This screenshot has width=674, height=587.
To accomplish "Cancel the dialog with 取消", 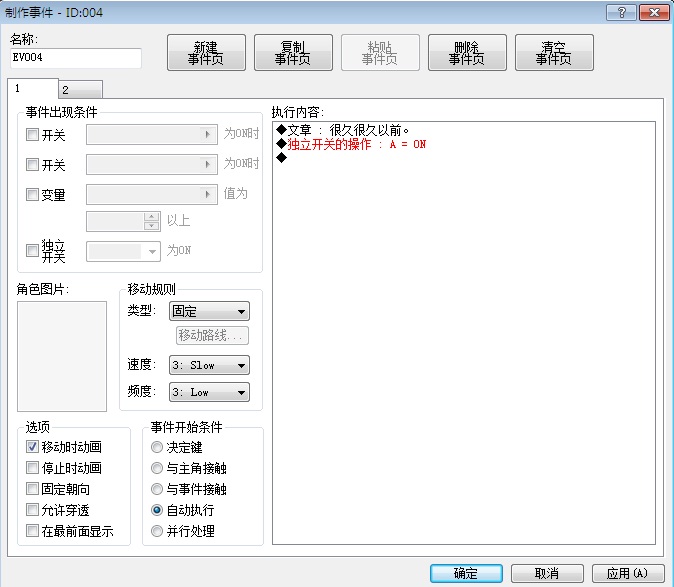I will (x=547, y=573).
